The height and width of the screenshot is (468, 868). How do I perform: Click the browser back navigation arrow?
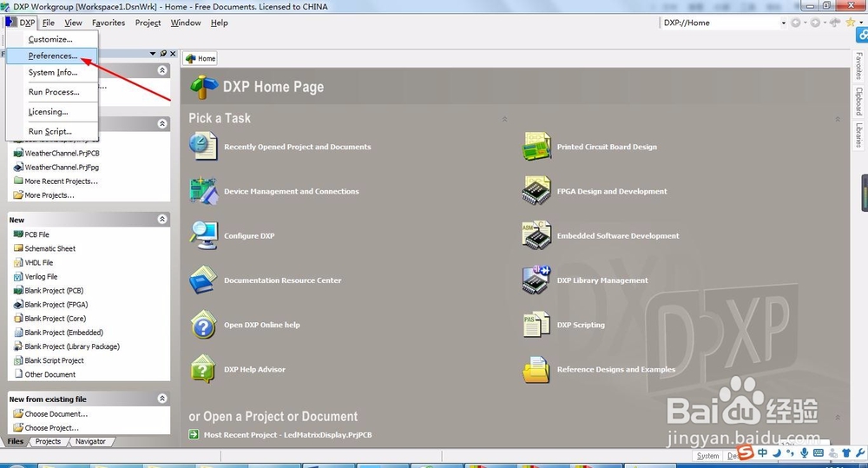pyautogui.click(x=795, y=23)
